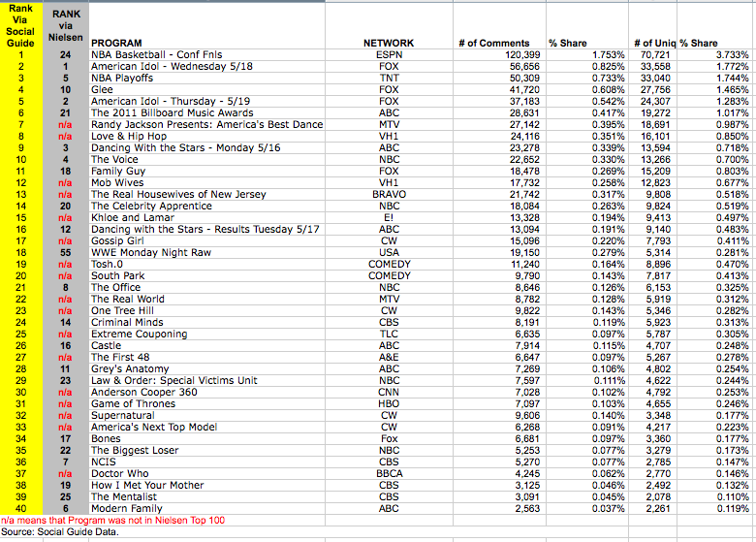Select 'NBA Basketball - Conf Fnls' program cell

pyautogui.click(x=206, y=54)
